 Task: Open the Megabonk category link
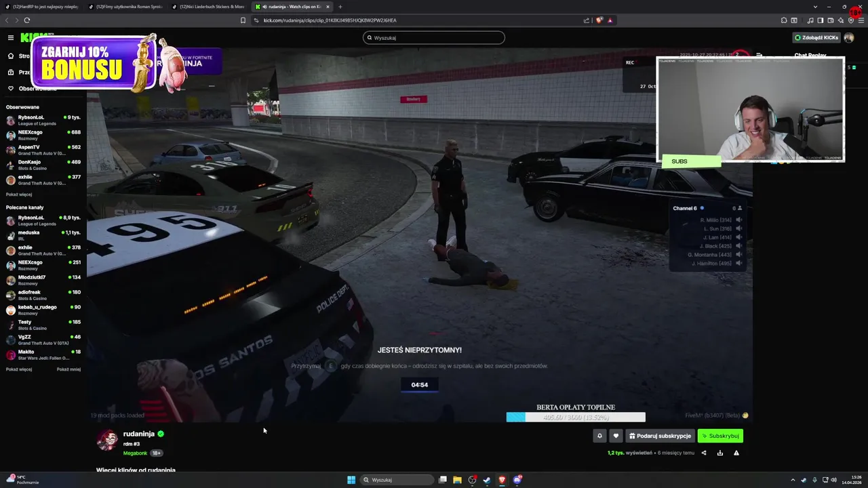135,453
